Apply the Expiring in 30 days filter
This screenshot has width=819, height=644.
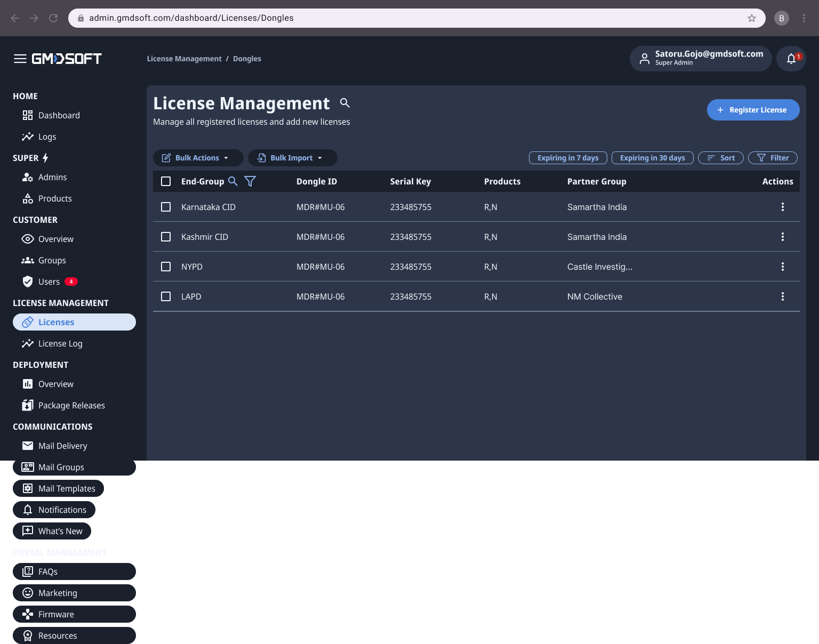click(x=652, y=158)
